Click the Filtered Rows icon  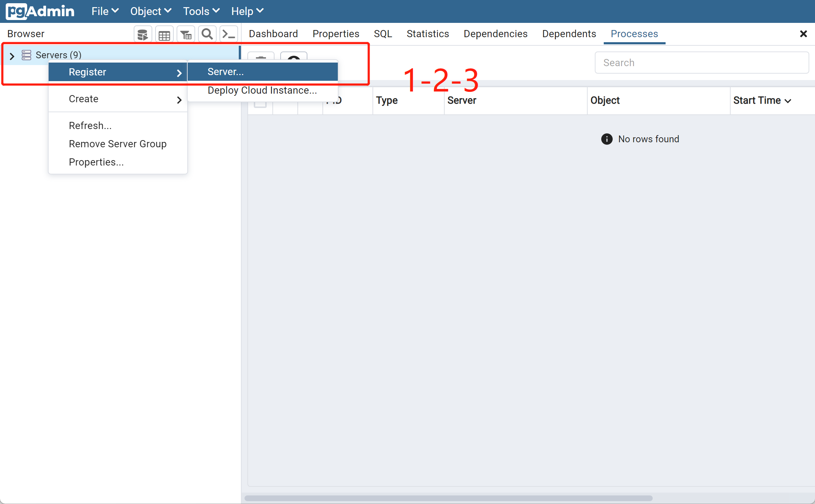(x=186, y=34)
